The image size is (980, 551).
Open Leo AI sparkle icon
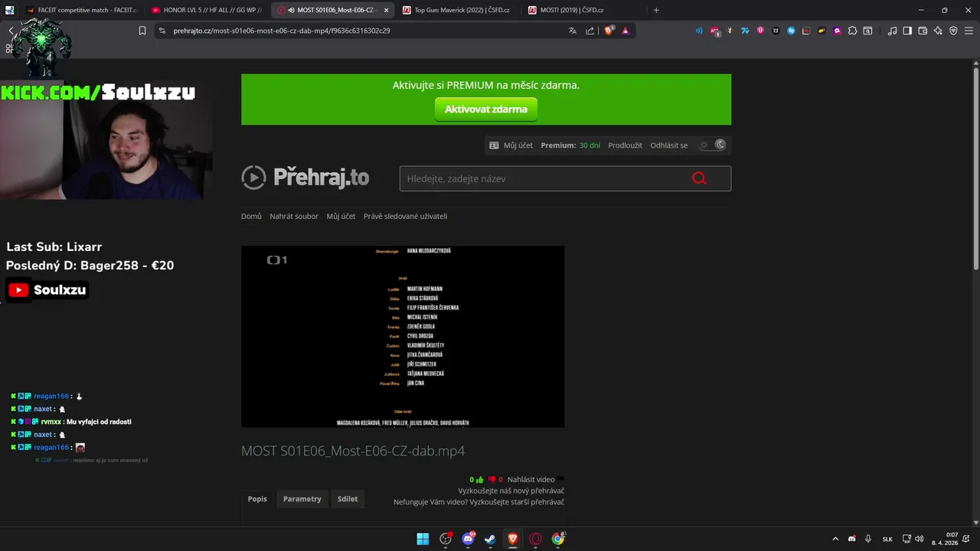click(x=938, y=31)
